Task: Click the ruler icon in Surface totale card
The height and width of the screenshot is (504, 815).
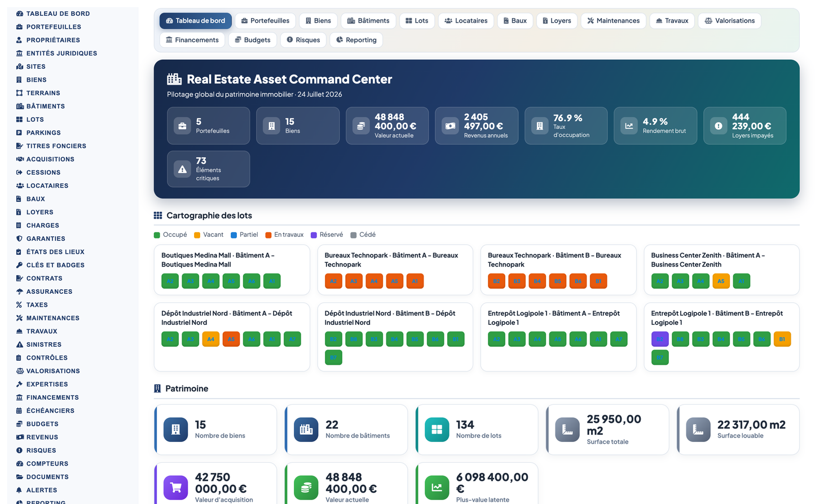Action: 567,430
